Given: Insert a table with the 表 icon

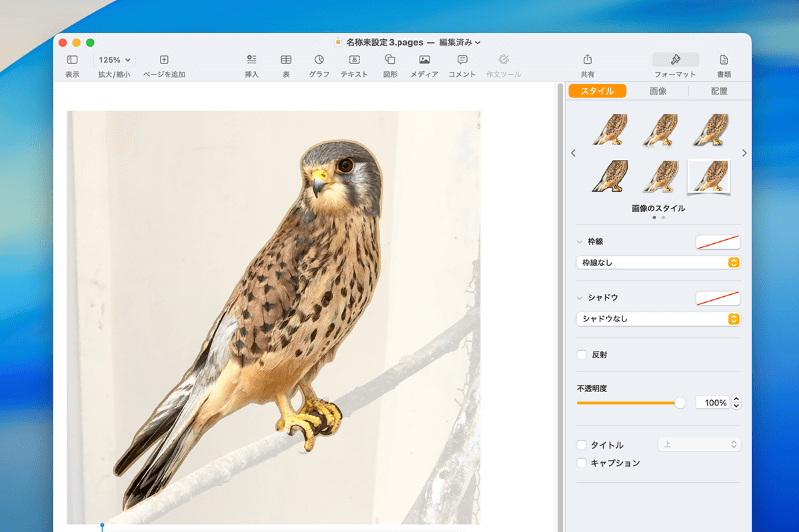Looking at the screenshot, I should (286, 60).
